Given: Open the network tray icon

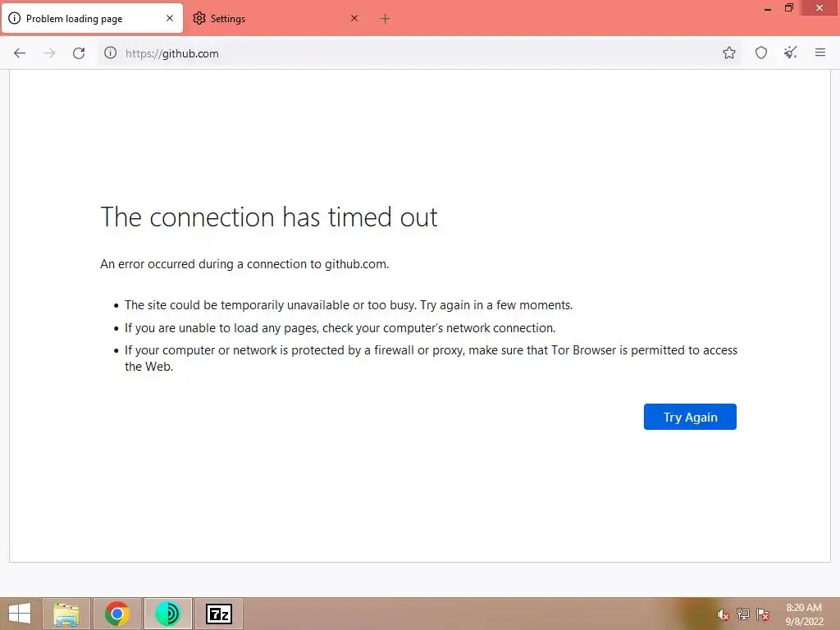Looking at the screenshot, I should [x=742, y=614].
